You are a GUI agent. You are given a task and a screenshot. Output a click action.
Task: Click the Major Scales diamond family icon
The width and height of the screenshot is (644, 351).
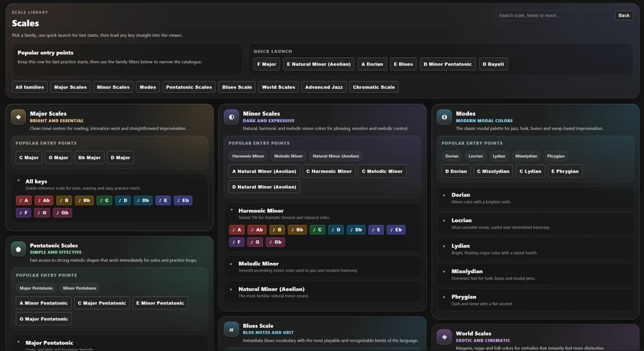click(x=19, y=117)
